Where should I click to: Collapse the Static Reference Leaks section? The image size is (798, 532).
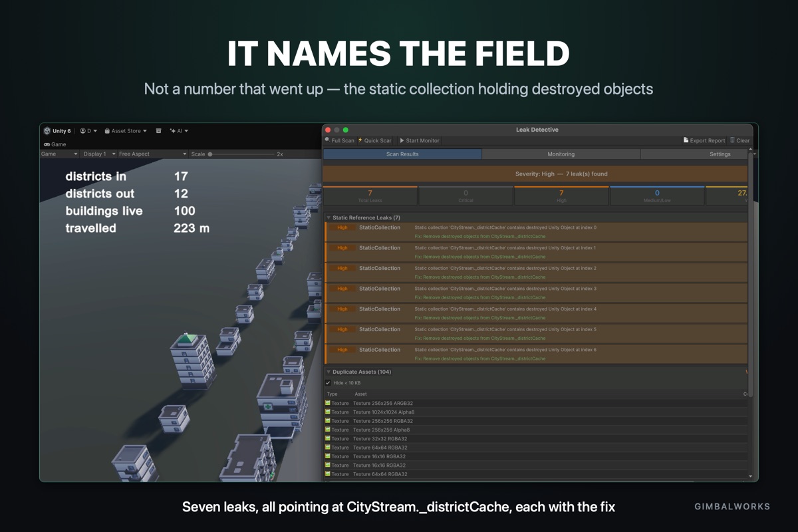pos(329,217)
